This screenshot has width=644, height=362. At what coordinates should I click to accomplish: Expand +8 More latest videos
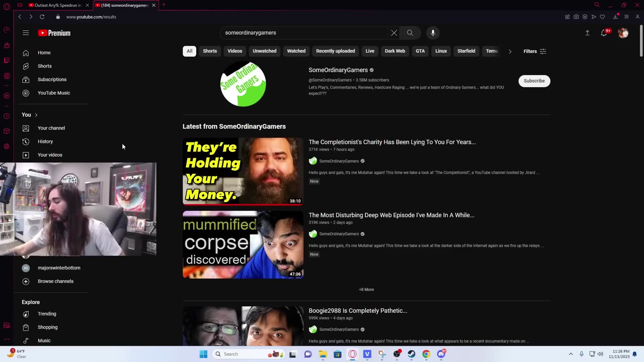point(366,290)
